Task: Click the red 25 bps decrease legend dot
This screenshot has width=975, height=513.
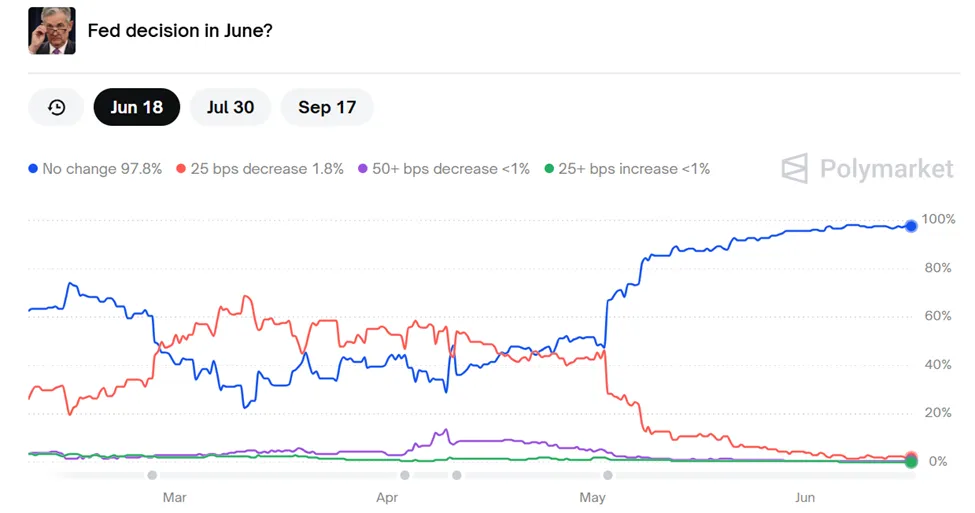Action: pos(181,169)
